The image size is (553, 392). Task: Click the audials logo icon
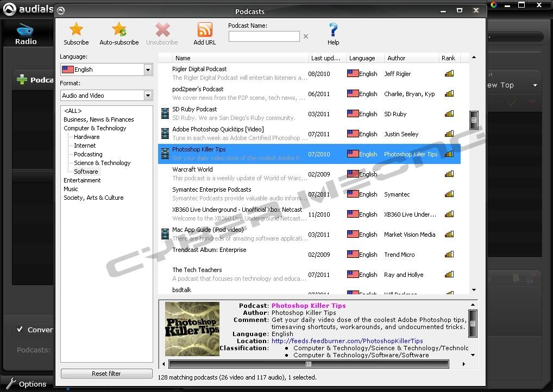(x=10, y=9)
